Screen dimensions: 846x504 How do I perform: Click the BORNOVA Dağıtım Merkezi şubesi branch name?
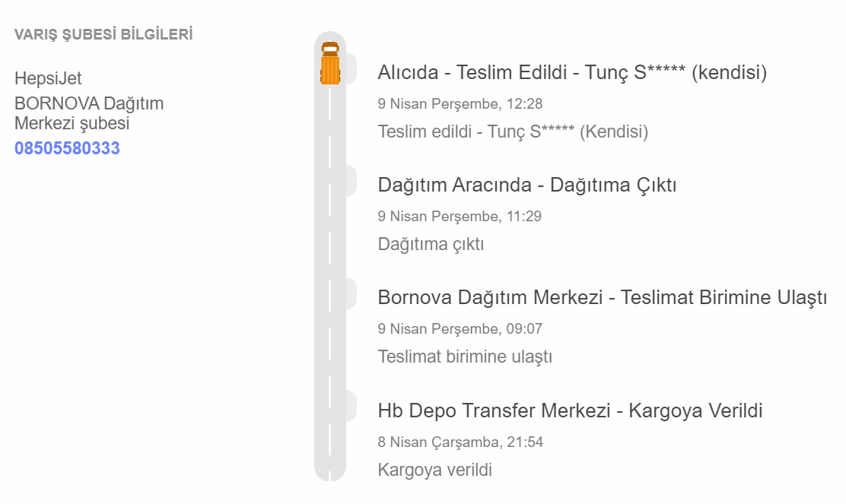pos(89,113)
